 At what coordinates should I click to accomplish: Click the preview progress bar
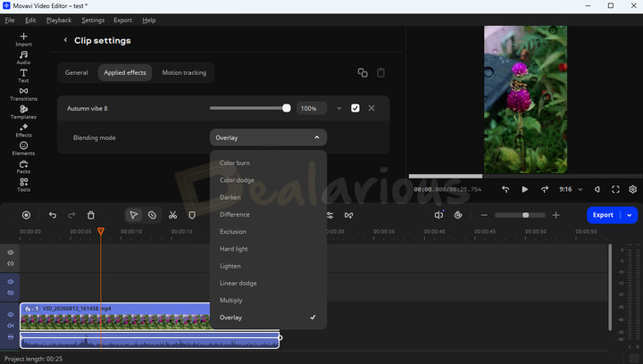pyautogui.click(x=525, y=177)
